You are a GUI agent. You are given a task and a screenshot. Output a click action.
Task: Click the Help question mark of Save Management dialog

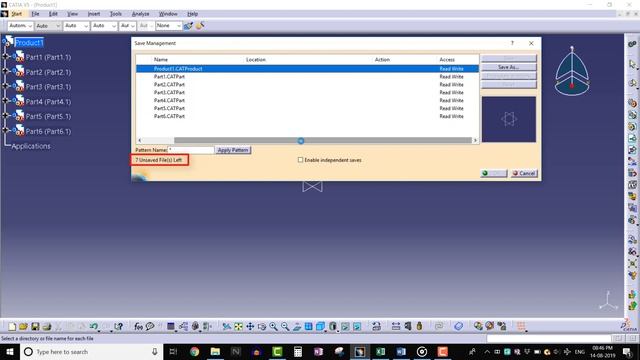512,43
